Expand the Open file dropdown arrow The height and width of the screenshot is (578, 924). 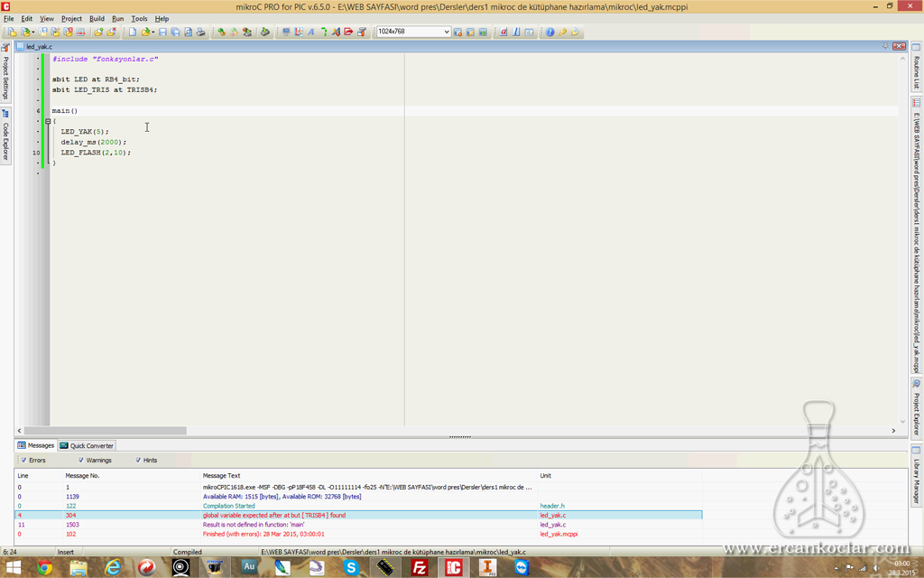point(153,32)
